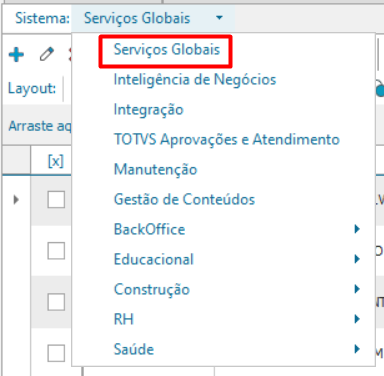
Task: Expand the Saúde submenu arrow
Action: point(357,349)
